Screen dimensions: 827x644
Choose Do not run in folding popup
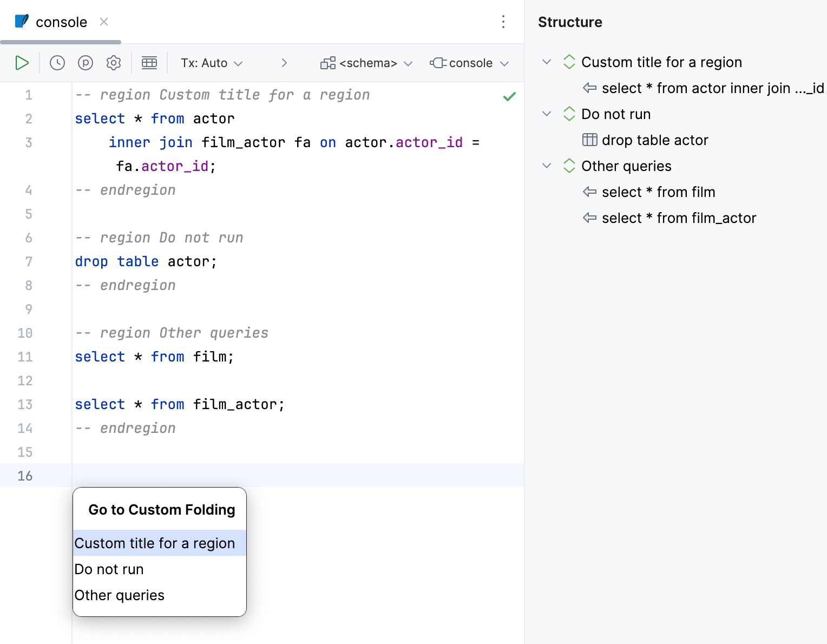coord(109,569)
